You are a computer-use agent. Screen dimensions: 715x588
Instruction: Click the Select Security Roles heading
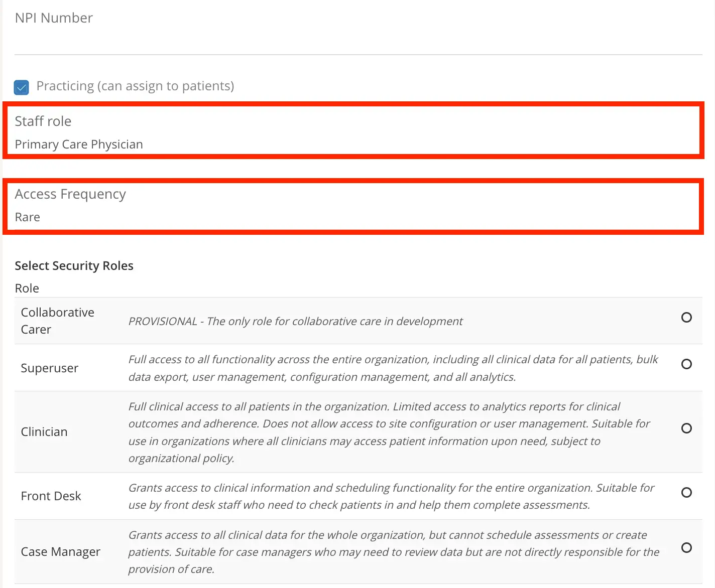[74, 265]
